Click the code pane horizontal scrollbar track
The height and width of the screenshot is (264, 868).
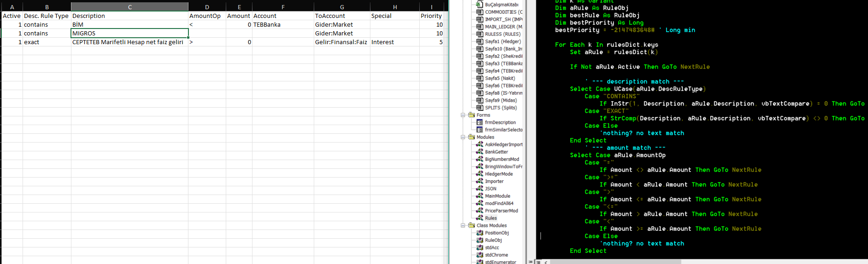point(774,262)
